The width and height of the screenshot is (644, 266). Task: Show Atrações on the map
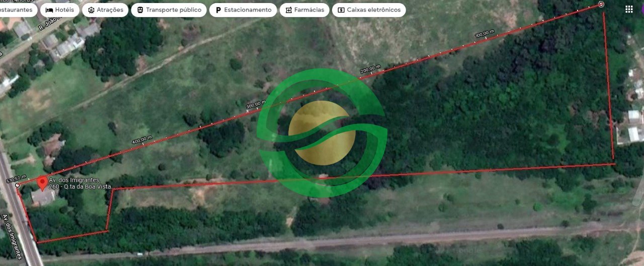coord(105,10)
